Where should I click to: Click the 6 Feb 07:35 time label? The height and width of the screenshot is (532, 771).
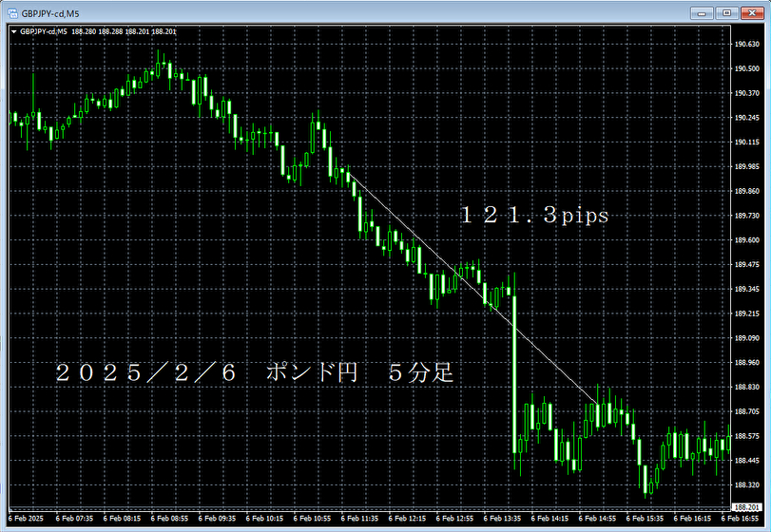74,519
